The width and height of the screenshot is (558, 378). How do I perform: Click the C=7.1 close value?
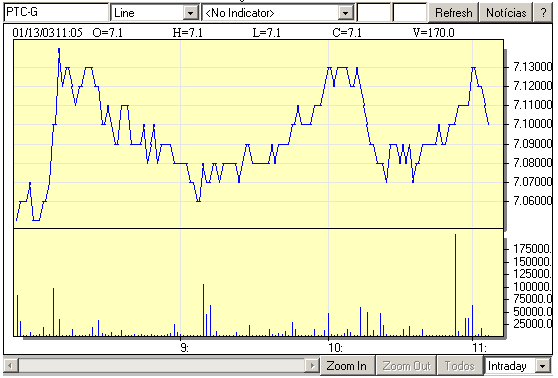click(x=347, y=33)
